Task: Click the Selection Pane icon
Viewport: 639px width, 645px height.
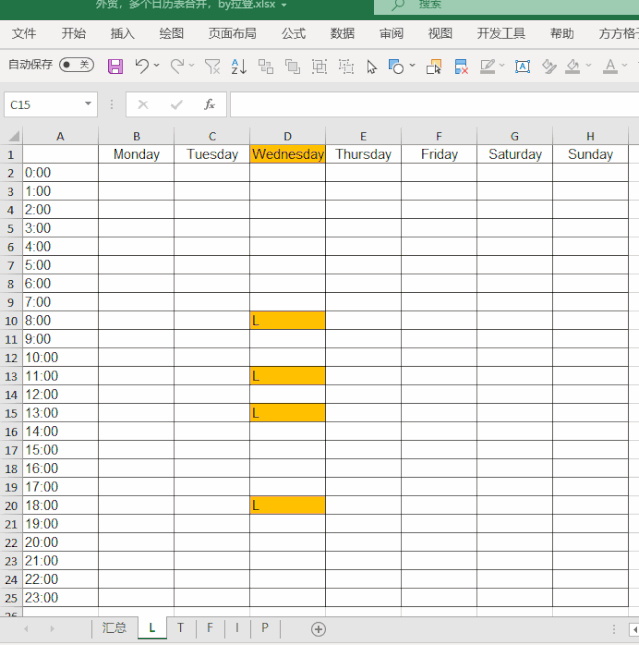Action: tap(434, 66)
